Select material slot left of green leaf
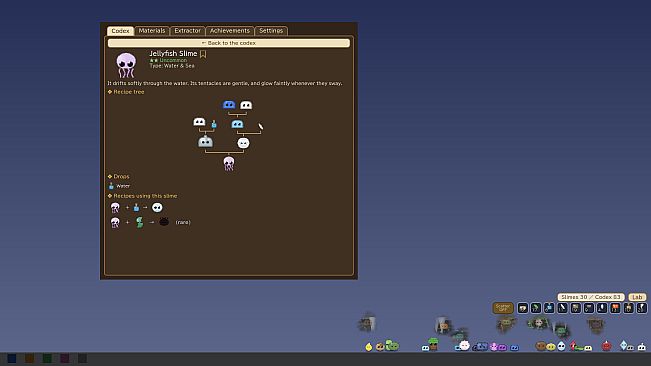 pos(522,308)
